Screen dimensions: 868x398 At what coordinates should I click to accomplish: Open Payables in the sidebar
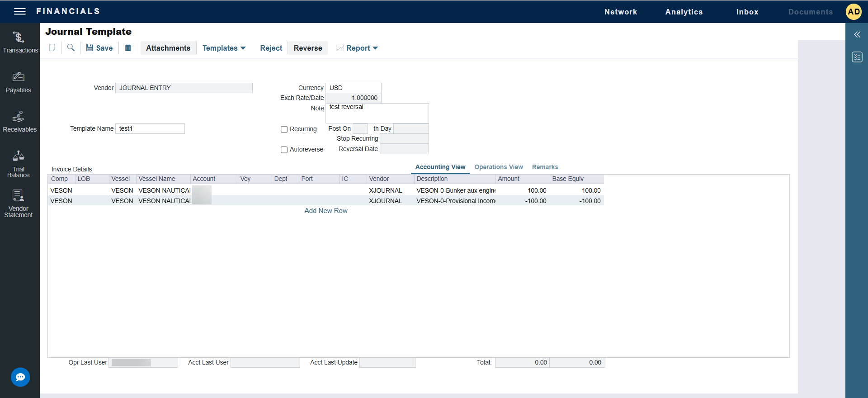(x=19, y=82)
